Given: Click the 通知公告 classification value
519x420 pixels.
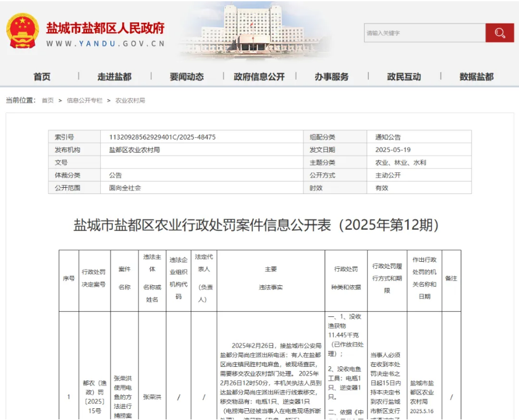Looking at the screenshot, I should (x=388, y=137).
